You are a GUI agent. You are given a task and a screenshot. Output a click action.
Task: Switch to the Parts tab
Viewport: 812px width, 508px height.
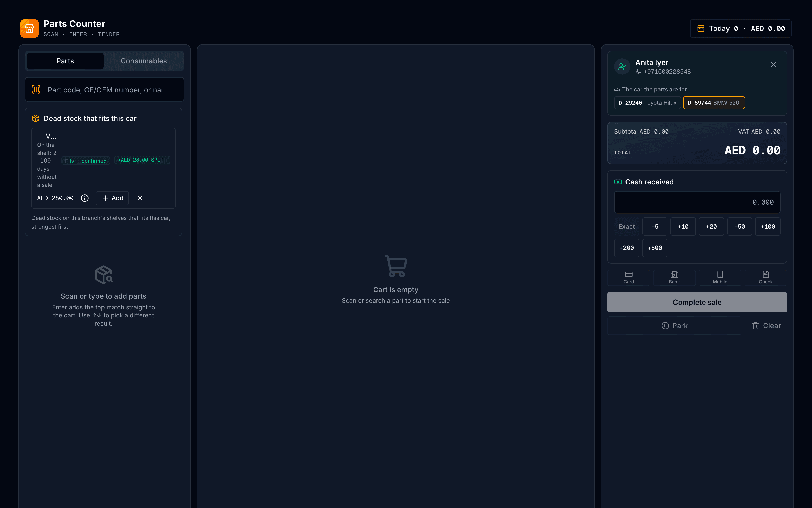[x=65, y=61]
